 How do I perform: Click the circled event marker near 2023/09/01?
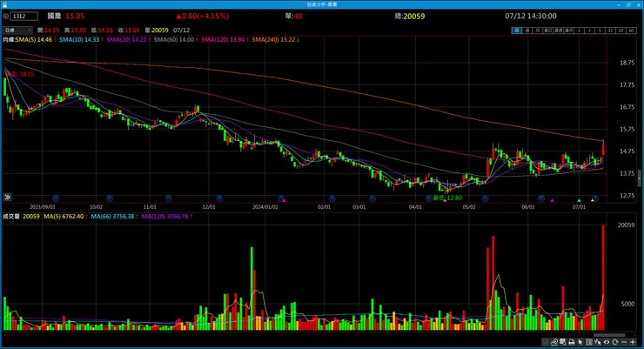(x=56, y=198)
